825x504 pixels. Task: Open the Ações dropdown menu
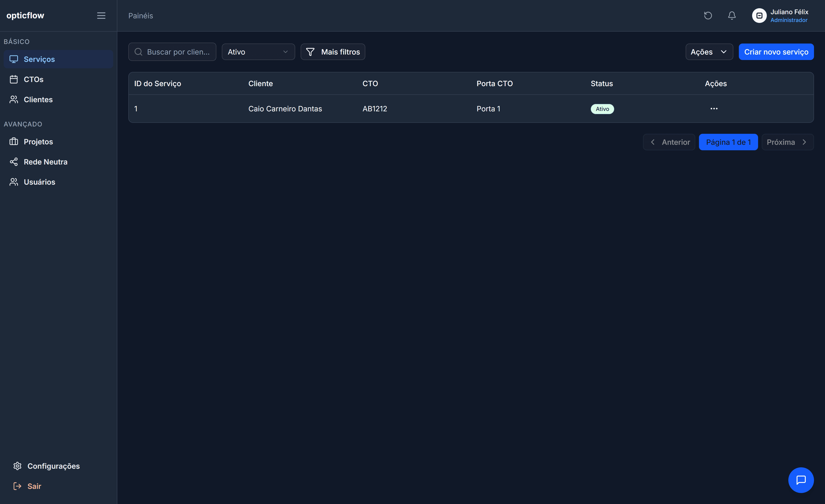pos(709,52)
